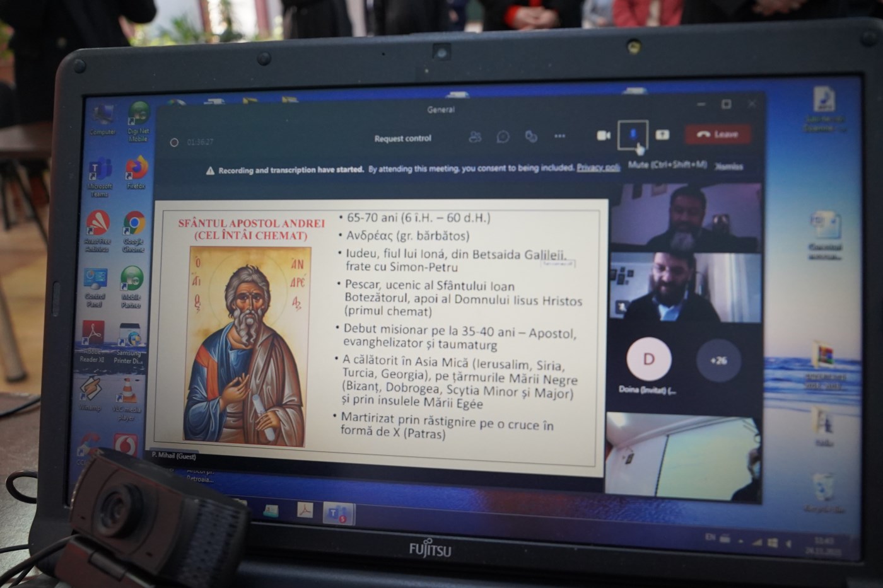The height and width of the screenshot is (588, 883).
Task: Click the bullet line '65-70 ani (6 î.H. – 60 d.H.)'
Action: 418,217
